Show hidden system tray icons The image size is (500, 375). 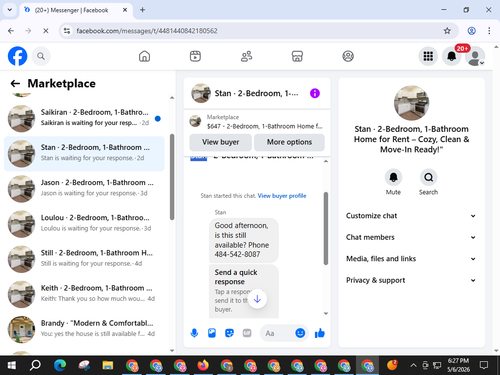point(413,366)
